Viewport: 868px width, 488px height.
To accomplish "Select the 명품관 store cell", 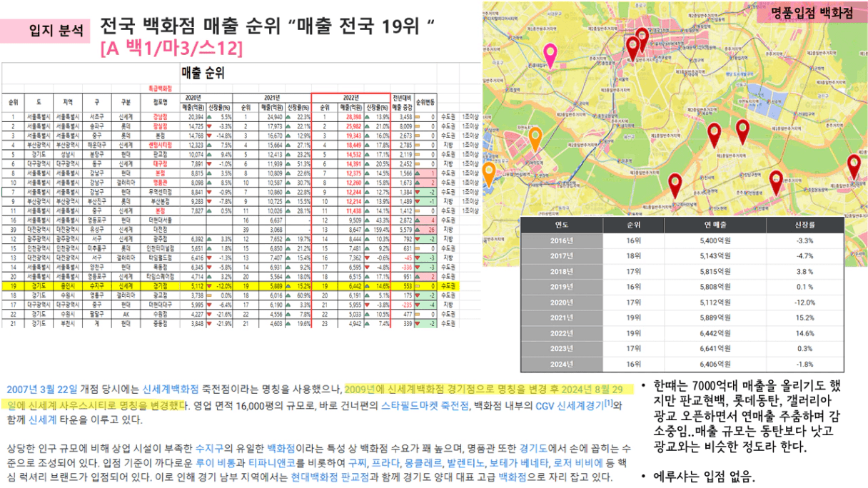I will [x=161, y=183].
